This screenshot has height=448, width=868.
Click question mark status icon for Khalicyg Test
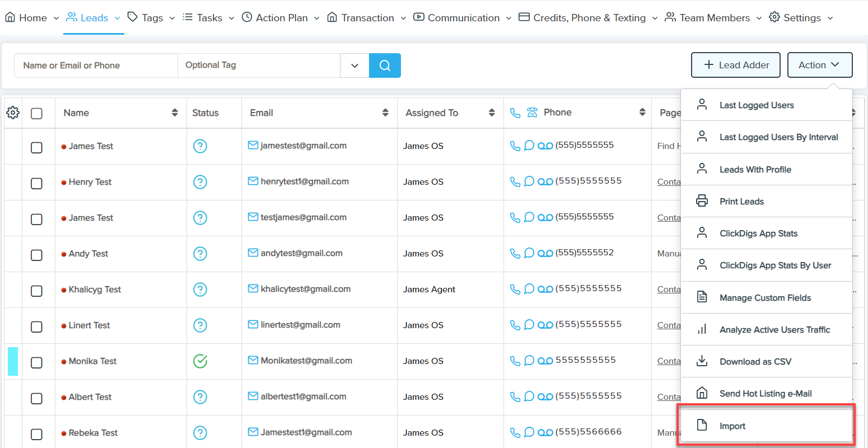[x=200, y=290]
